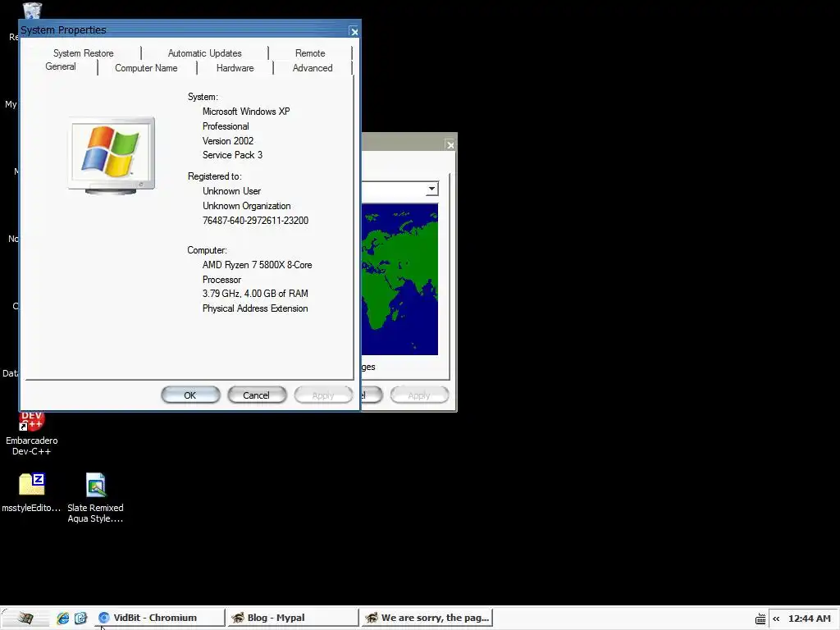Click 'AMD Ryzen 7 5800X 8-Core' text
Viewport: 840px width, 630px height.
(x=257, y=265)
